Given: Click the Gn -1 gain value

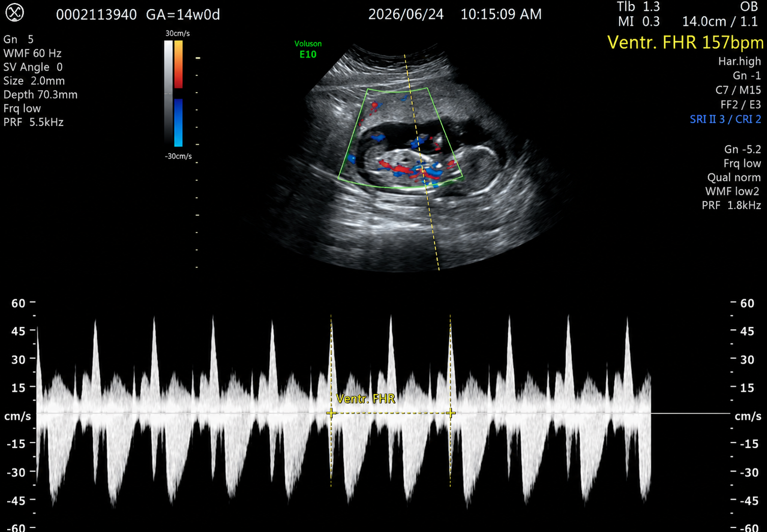Looking at the screenshot, I should pyautogui.click(x=747, y=75).
